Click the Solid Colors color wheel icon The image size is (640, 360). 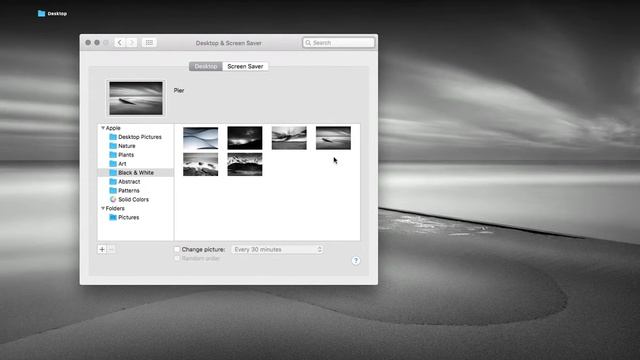113,199
